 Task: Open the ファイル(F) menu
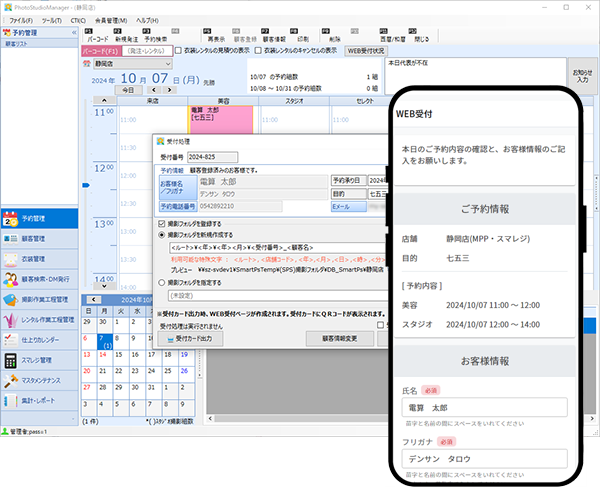(23, 20)
